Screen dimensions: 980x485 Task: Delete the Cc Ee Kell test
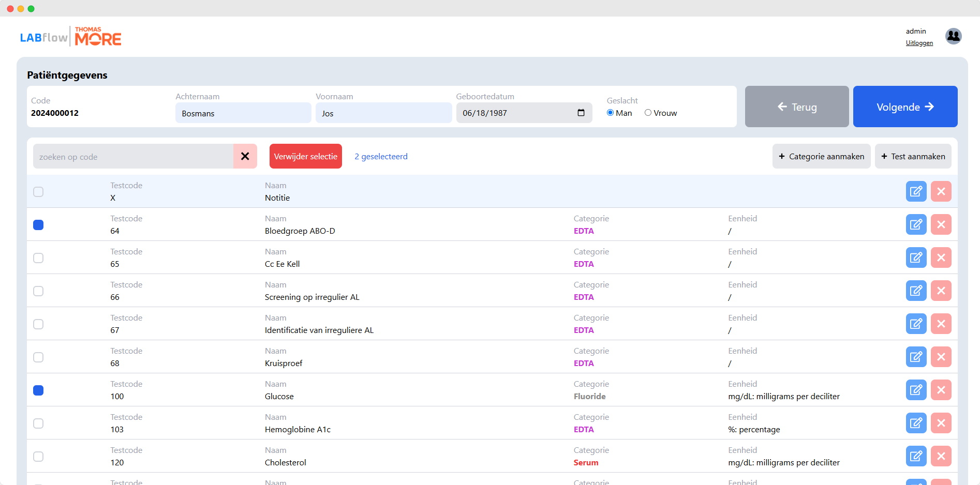(941, 257)
